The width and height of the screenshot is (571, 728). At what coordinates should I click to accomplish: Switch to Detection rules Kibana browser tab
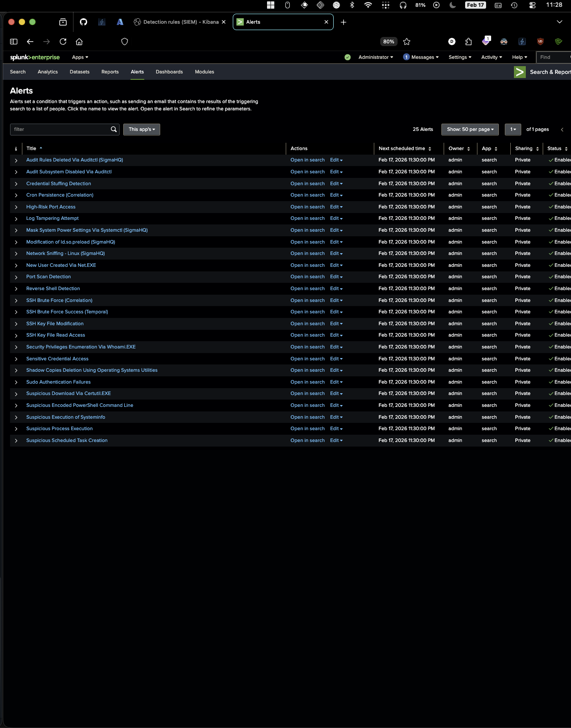[x=179, y=22]
